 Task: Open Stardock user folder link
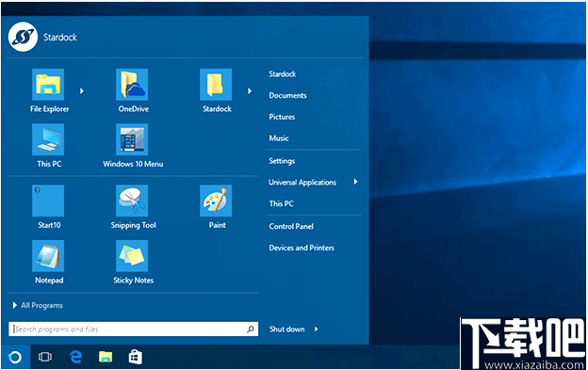tap(283, 74)
